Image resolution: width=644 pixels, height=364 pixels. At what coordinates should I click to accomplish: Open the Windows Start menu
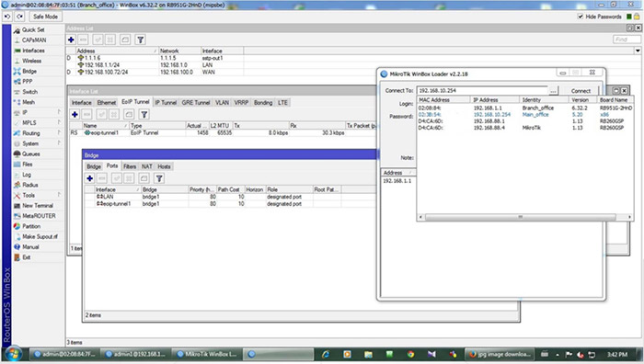coord(13,354)
